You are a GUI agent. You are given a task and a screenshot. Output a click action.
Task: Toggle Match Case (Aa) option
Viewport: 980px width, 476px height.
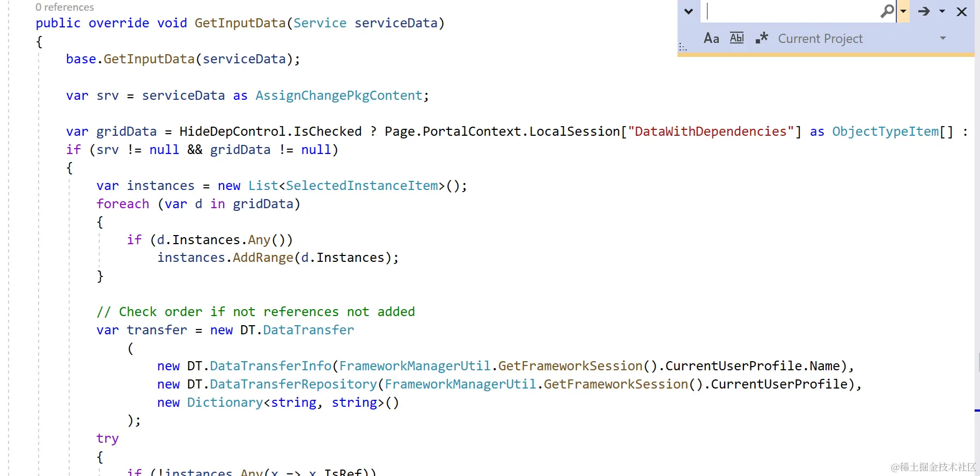(711, 38)
